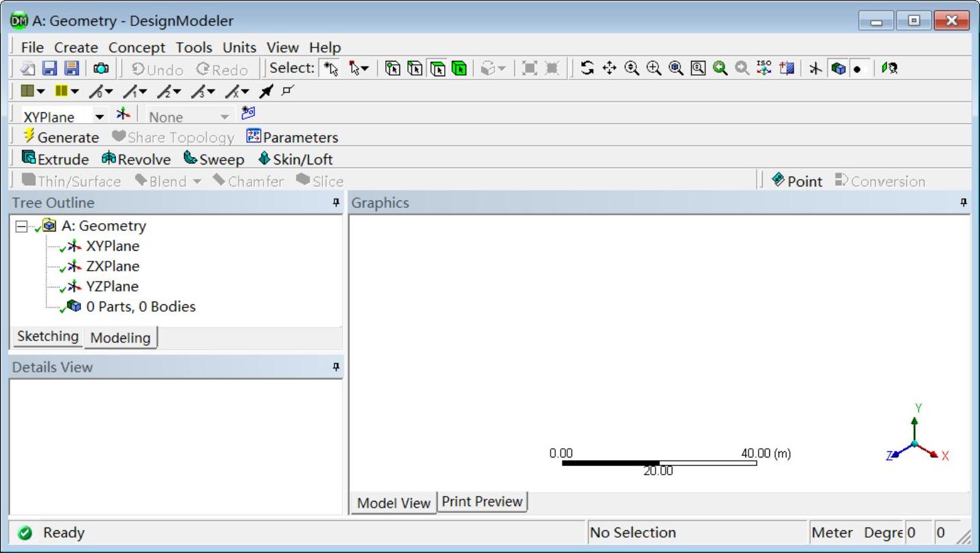Image resolution: width=980 pixels, height=553 pixels.
Task: Click the small flag icon after Look At arrow
Action: pyautogui.click(x=288, y=91)
